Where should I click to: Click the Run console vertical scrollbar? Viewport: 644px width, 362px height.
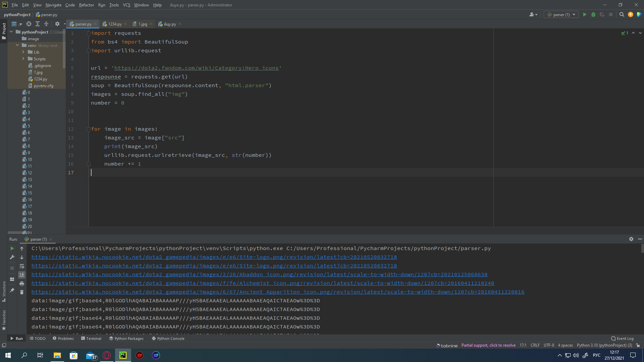point(642,248)
